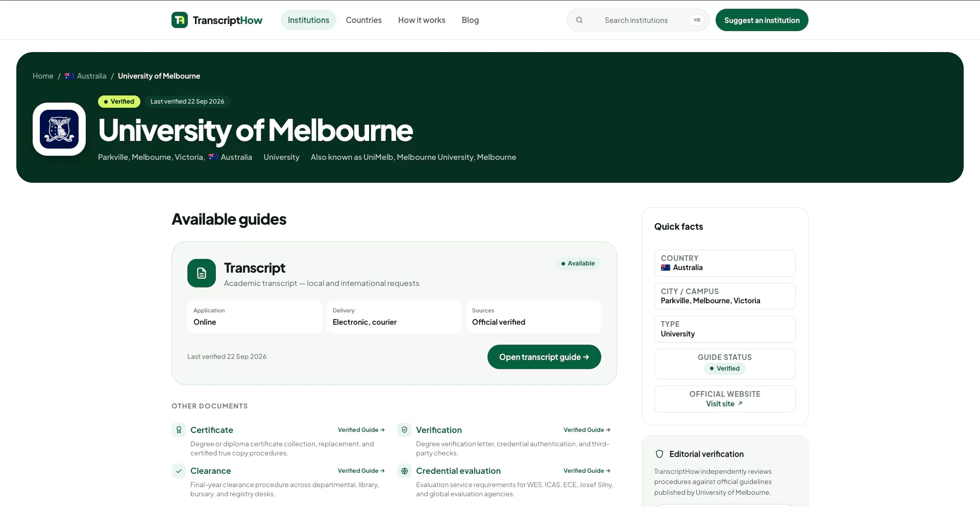Click the Credential evaluation globe icon
This screenshot has width=980, height=507.
pyautogui.click(x=404, y=471)
